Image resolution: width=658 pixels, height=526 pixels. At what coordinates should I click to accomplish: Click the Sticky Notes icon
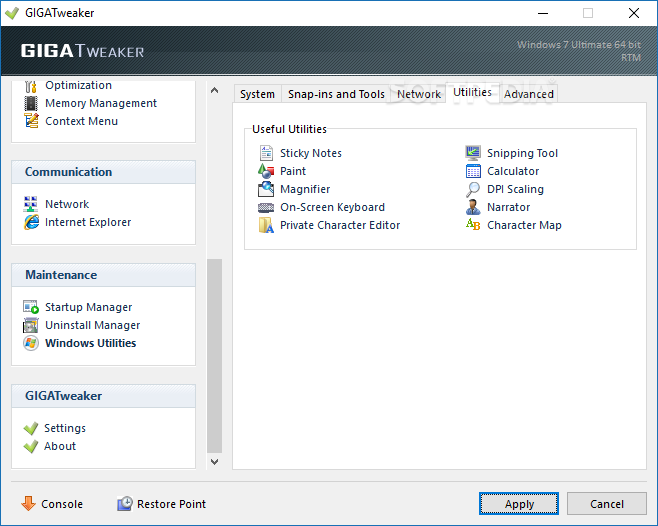pos(266,153)
